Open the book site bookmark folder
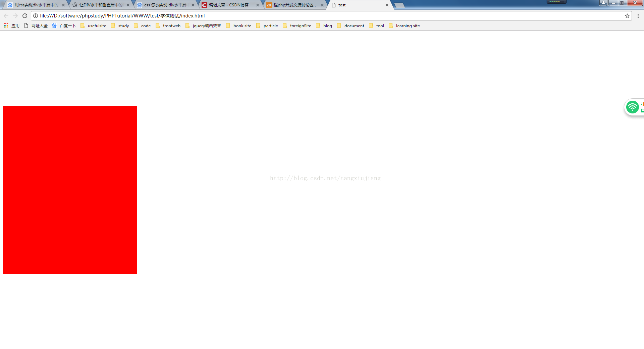The width and height of the screenshot is (644, 349). 238,26
